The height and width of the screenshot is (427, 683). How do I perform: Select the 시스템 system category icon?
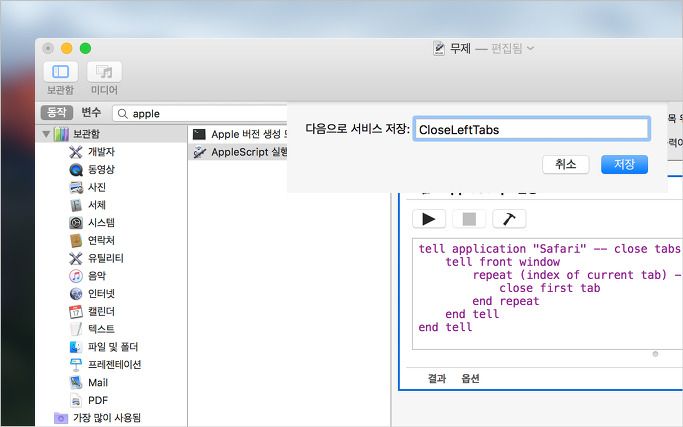(76, 223)
